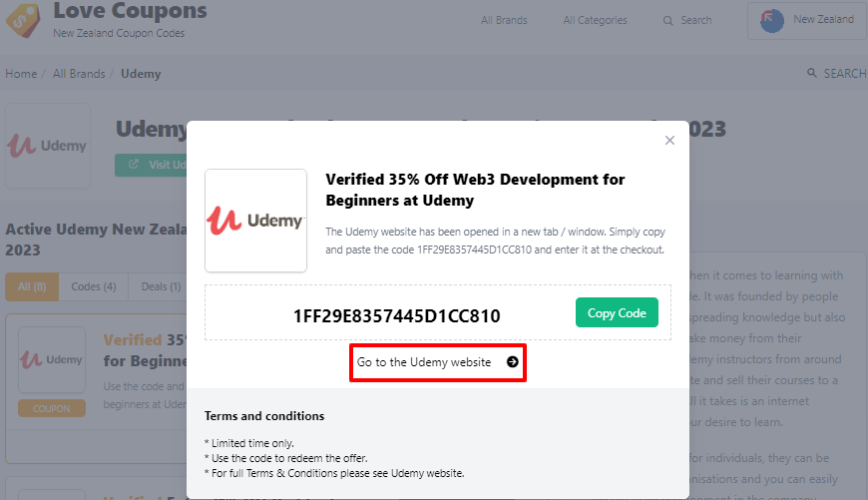Open the New Zealand country selector
The image size is (868, 500).
click(x=807, y=21)
